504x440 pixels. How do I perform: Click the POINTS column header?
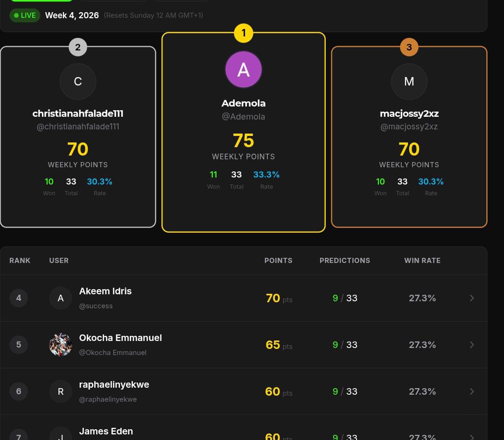coord(278,260)
